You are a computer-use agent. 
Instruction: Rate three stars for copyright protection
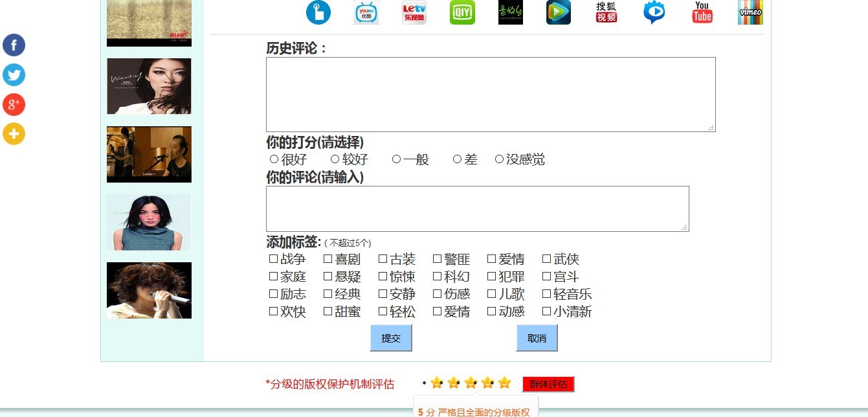click(471, 383)
